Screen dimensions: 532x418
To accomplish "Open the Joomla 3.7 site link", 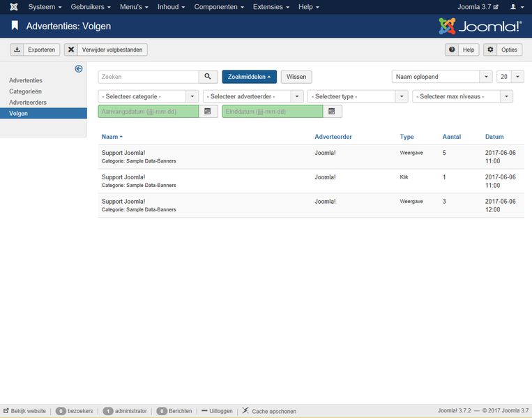I will pos(478,7).
